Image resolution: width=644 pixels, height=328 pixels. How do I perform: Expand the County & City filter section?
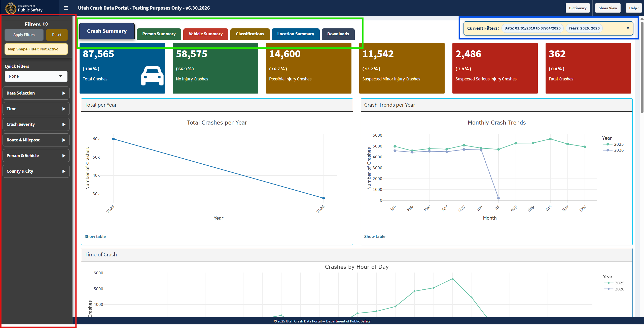coord(36,171)
